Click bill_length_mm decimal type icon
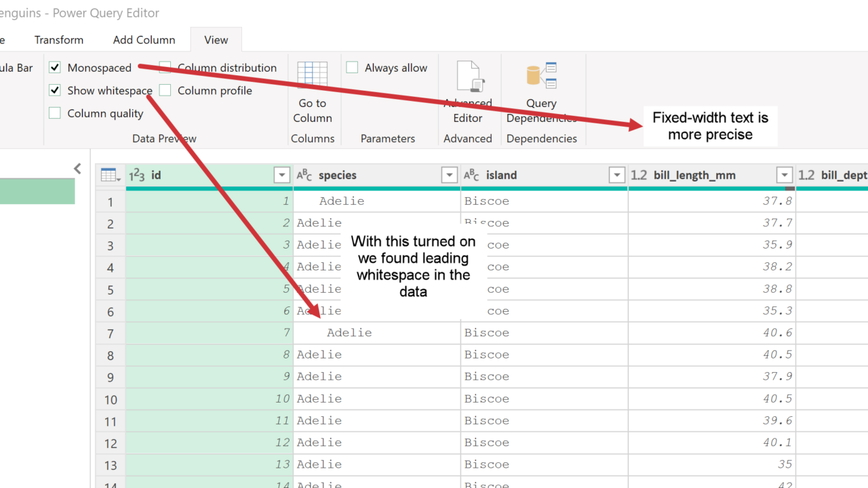868x488 pixels. (x=639, y=176)
